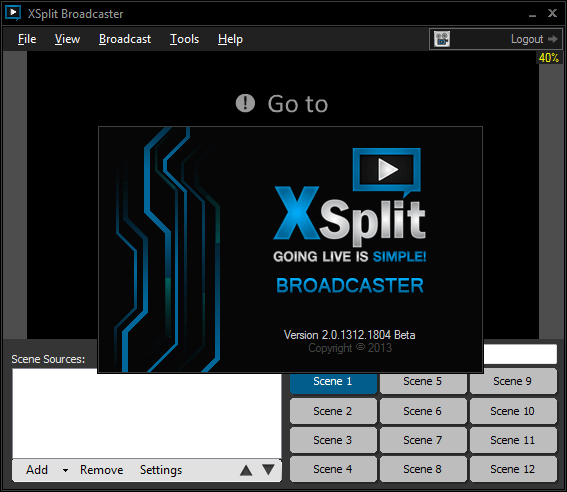Click the Logout arrow icon
Image resolution: width=567 pixels, height=492 pixels.
click(553, 39)
